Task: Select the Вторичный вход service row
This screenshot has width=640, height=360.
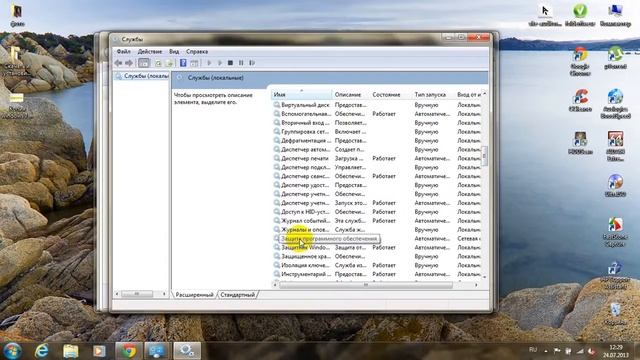Action: click(377, 122)
